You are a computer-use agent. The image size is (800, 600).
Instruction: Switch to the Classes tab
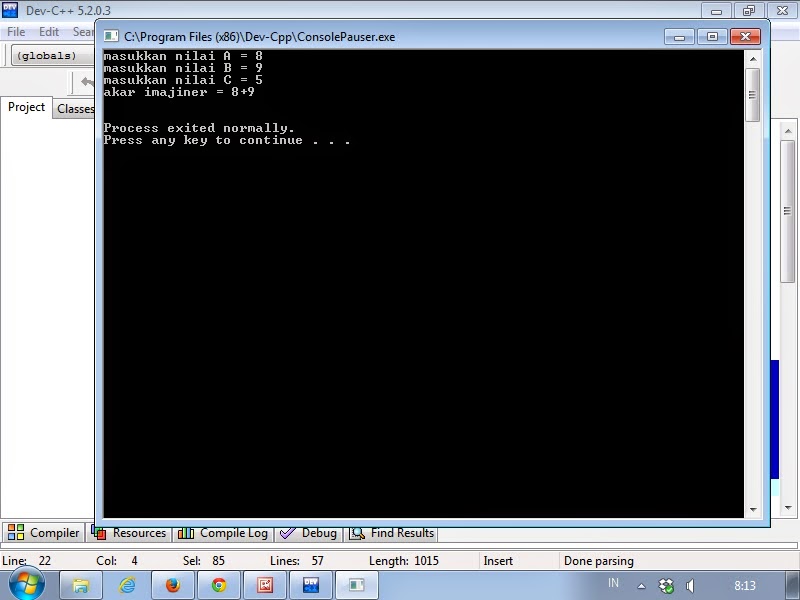tap(74, 109)
